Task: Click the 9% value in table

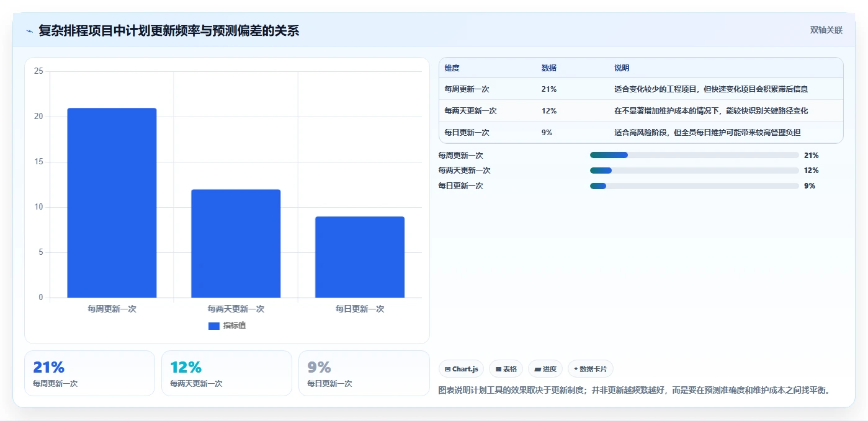Action: click(x=547, y=133)
